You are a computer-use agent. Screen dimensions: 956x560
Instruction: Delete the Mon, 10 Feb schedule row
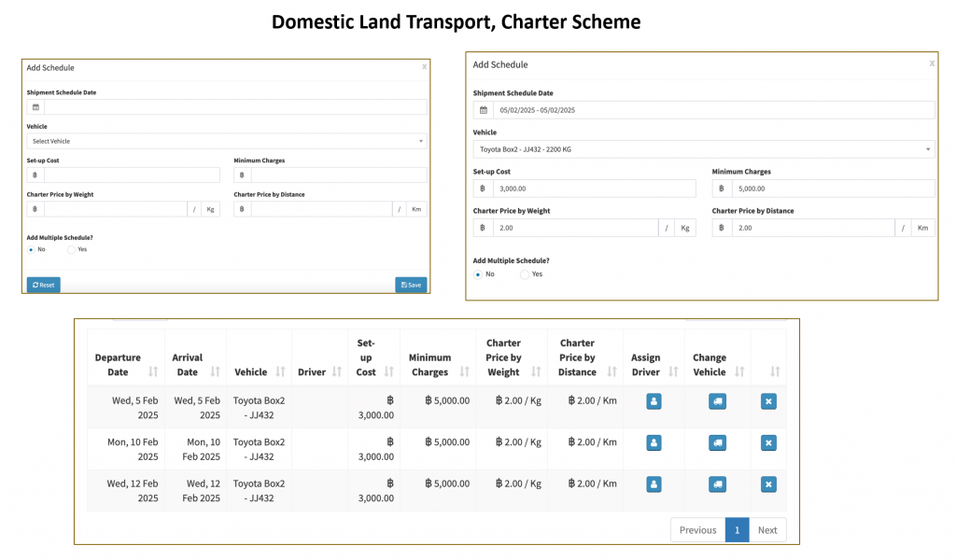pos(769,443)
